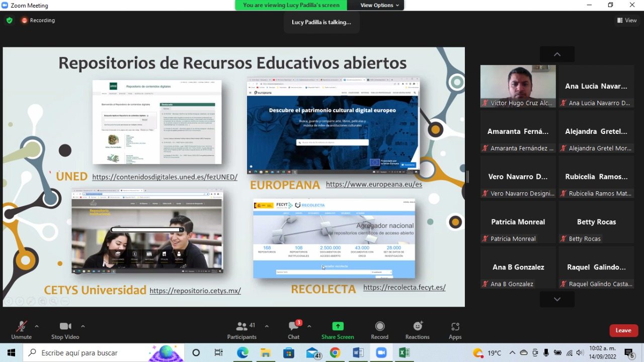Leave the meeting
This screenshot has height=362, width=644.
(x=623, y=330)
